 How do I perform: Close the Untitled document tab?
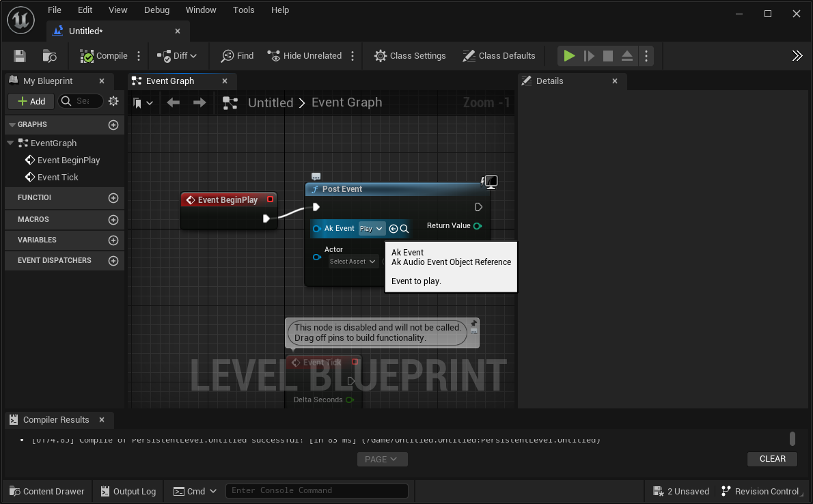point(178,31)
